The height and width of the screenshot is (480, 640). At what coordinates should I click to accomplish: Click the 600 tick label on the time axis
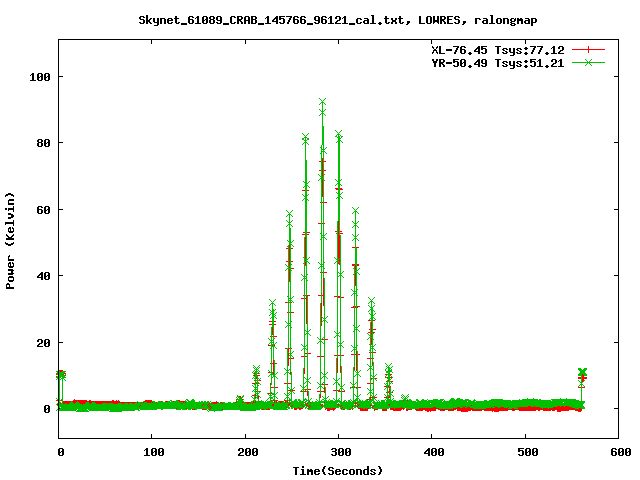(x=617, y=453)
